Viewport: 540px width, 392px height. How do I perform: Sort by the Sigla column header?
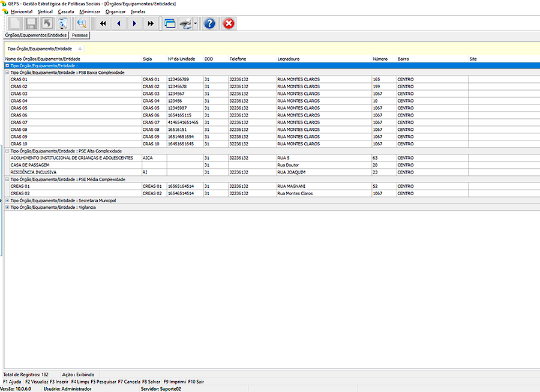pyautogui.click(x=154, y=59)
